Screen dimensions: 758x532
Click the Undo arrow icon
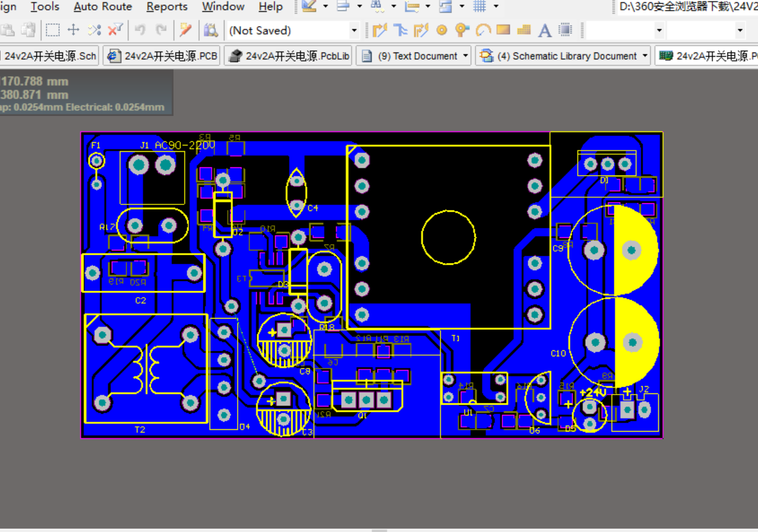click(141, 30)
